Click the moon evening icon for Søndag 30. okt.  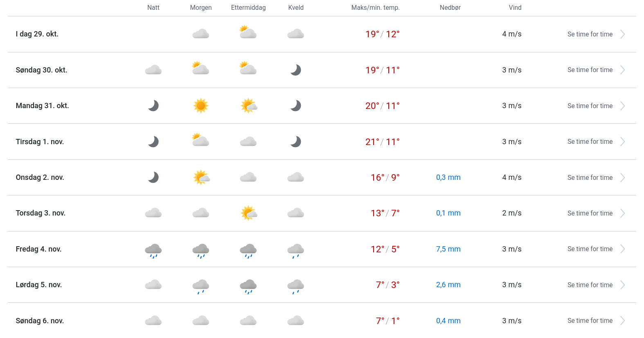(x=296, y=70)
